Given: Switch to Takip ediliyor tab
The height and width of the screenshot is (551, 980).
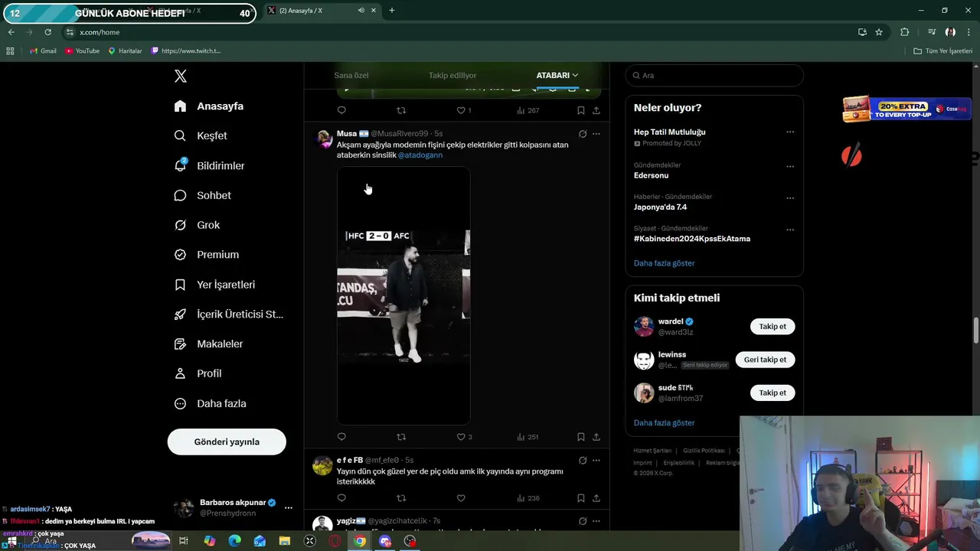Looking at the screenshot, I should point(452,75).
